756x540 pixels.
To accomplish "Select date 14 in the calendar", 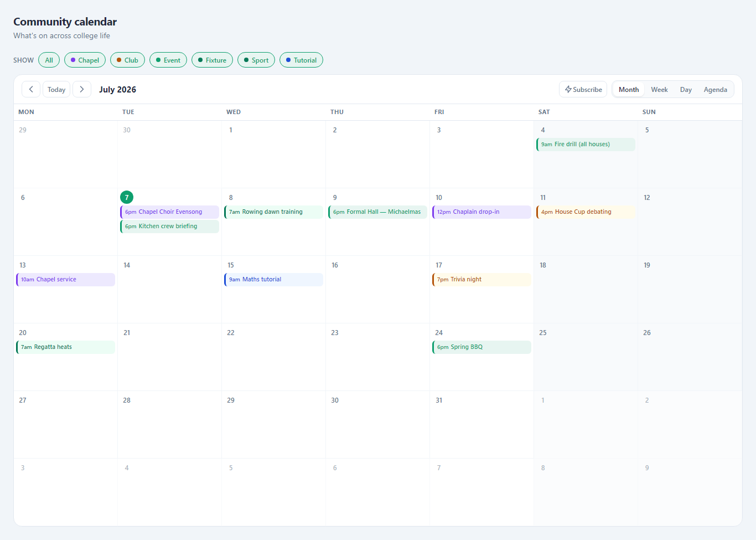I will click(x=127, y=265).
